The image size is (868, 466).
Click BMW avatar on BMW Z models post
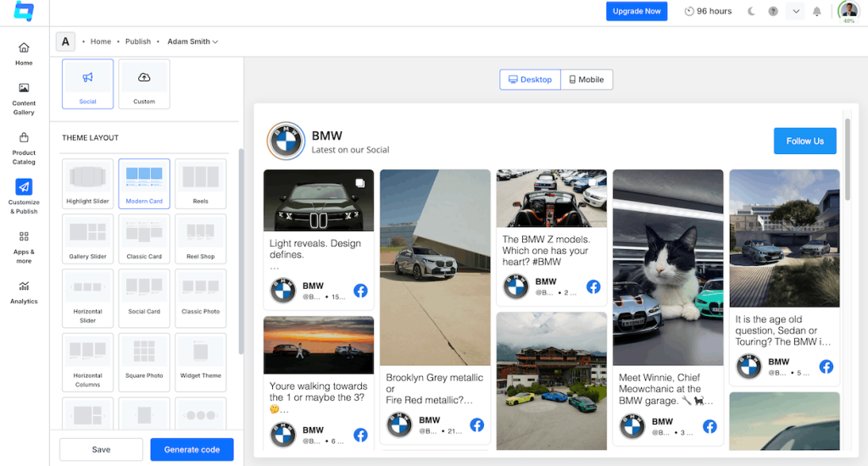[x=516, y=286]
